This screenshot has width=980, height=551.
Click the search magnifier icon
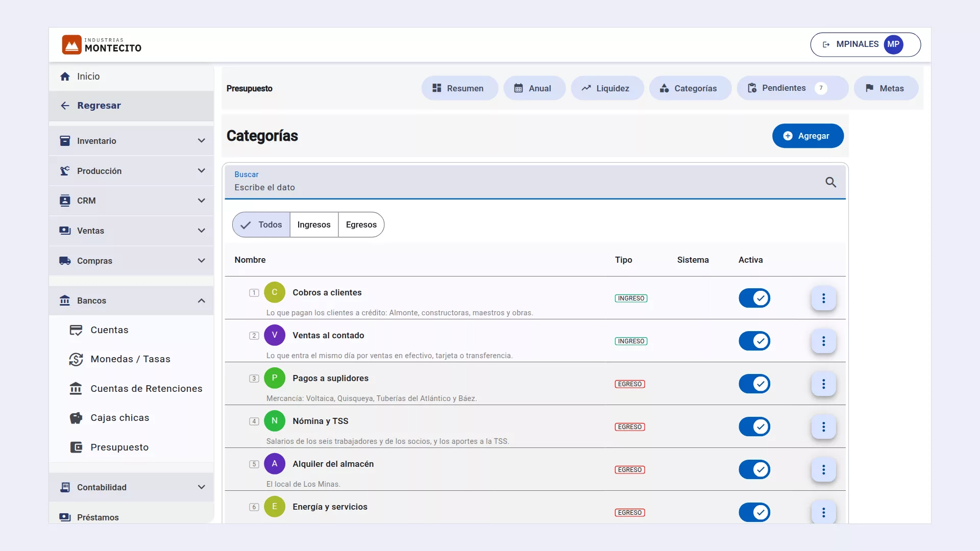click(x=830, y=182)
